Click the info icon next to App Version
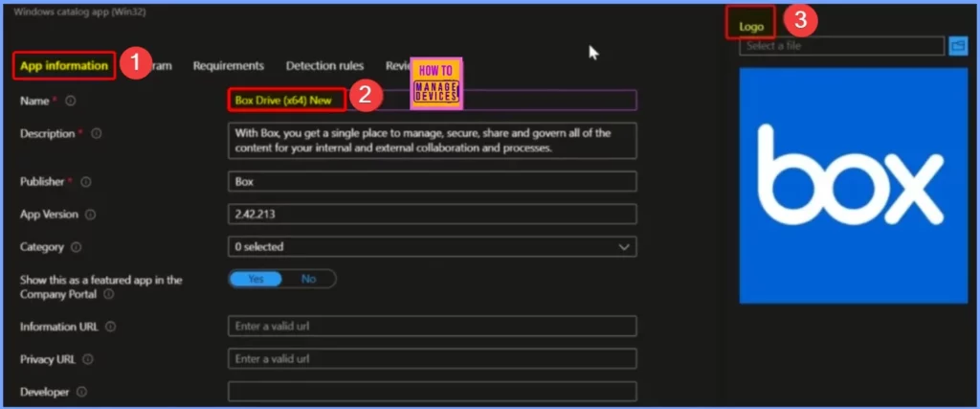 pos(90,215)
